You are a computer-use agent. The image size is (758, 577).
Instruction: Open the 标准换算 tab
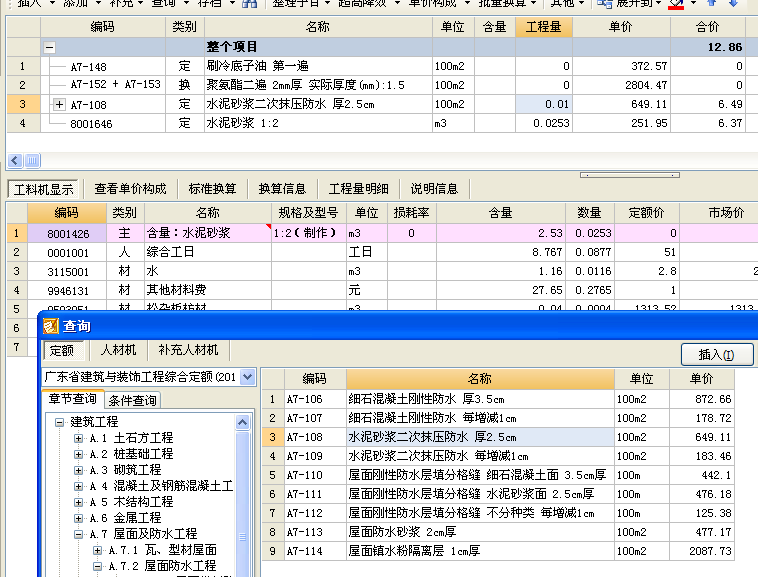click(212, 189)
